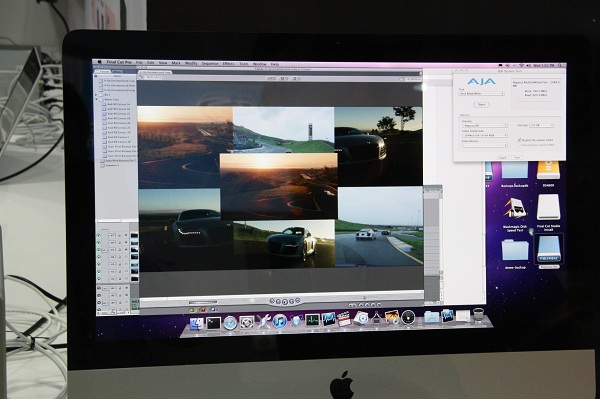The width and height of the screenshot is (600, 399).
Task: Collapse the Master Clips bin disclosure triangle
Action: click(x=96, y=99)
